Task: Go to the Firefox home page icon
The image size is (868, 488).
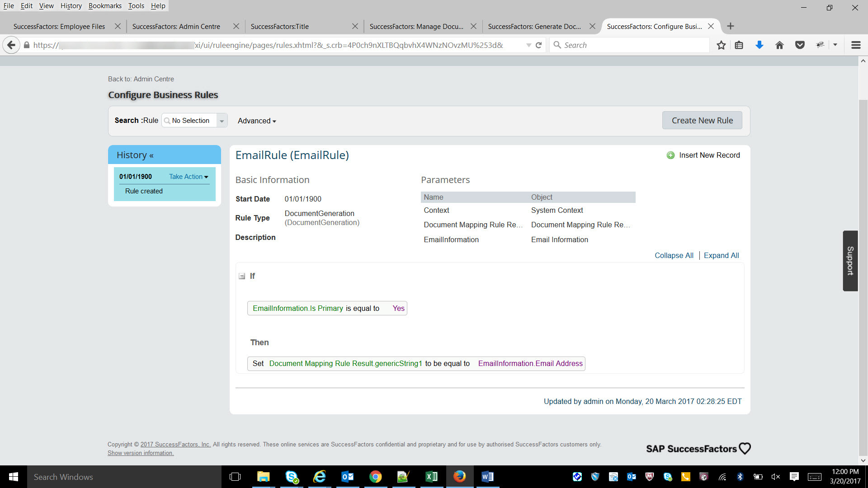Action: tap(779, 45)
